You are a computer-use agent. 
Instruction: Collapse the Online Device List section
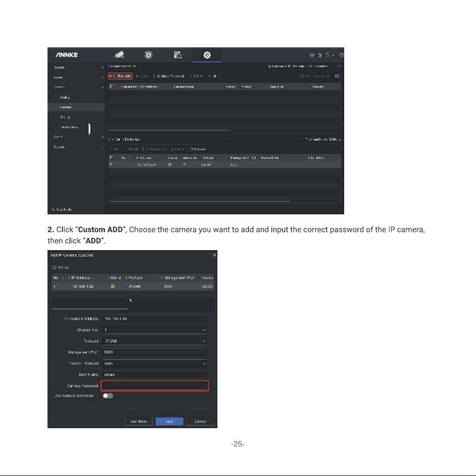tap(112, 139)
